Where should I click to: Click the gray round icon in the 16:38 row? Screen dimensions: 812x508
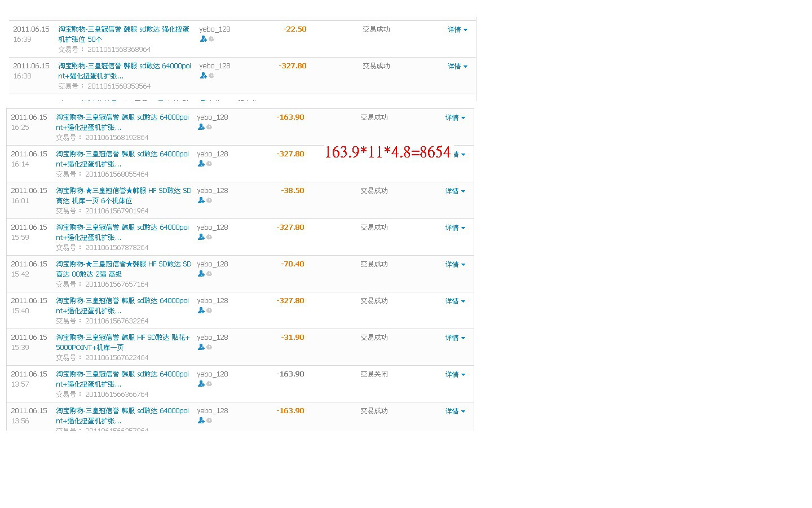point(211,76)
